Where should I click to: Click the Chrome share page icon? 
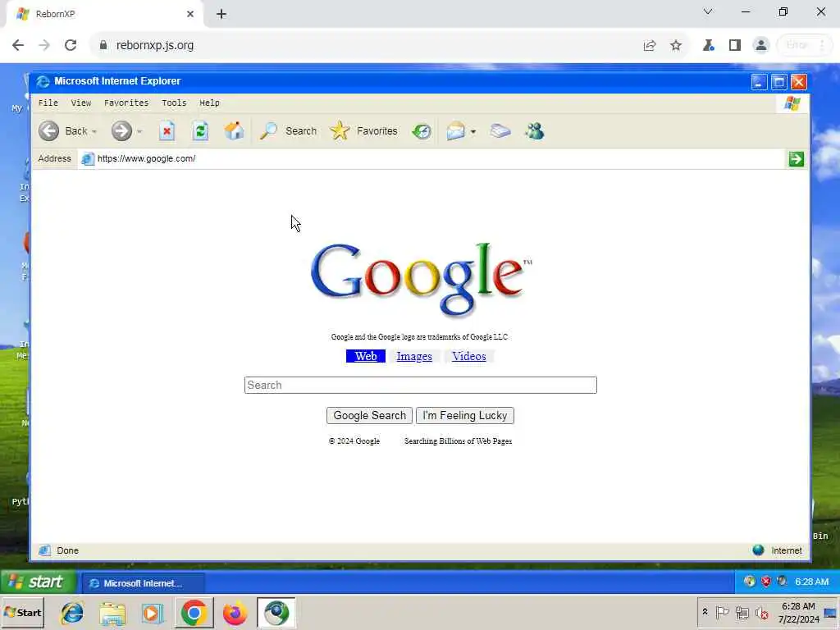coord(650,46)
